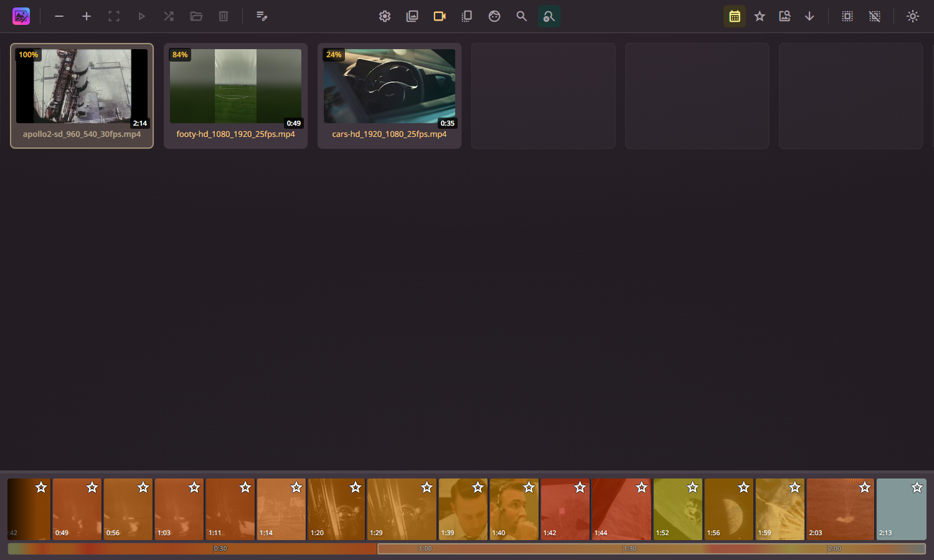Select footy-hd_1080_1920_25fps.mp4 video card
Viewport: 934px width, 560px height.
click(235, 95)
